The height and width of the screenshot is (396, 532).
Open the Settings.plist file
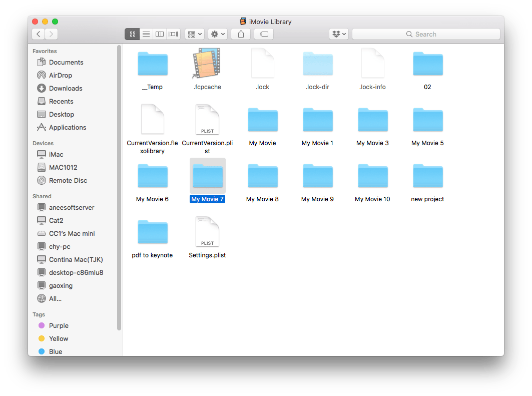click(207, 232)
